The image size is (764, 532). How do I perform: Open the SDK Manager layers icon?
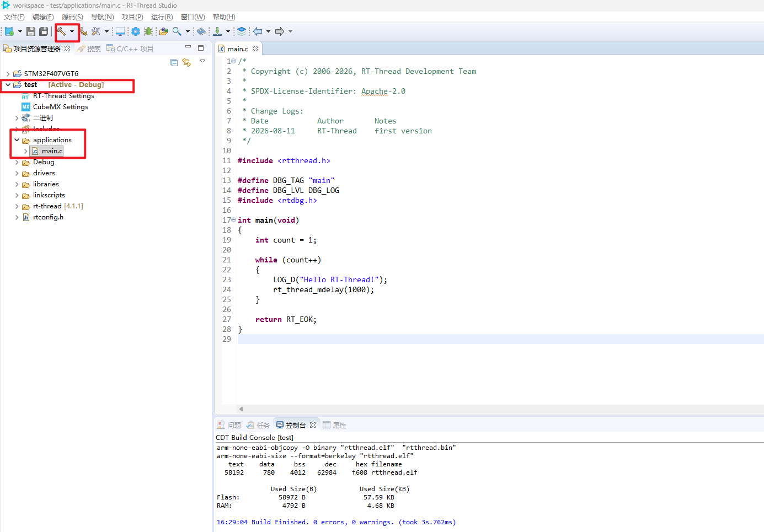coord(242,31)
